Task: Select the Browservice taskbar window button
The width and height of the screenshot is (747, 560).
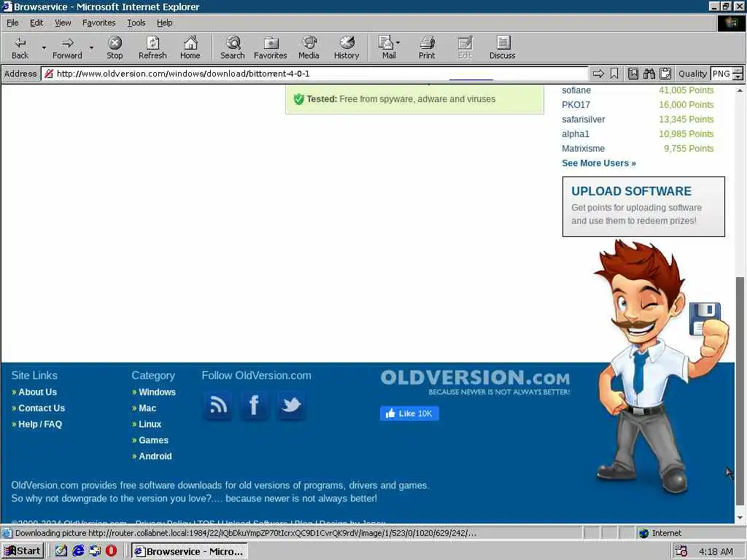Action: click(190, 551)
